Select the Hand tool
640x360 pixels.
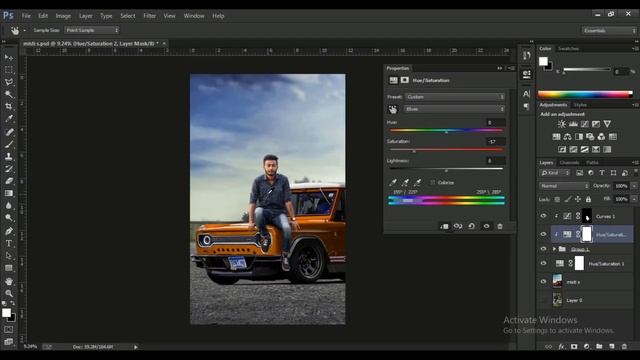click(x=9, y=281)
